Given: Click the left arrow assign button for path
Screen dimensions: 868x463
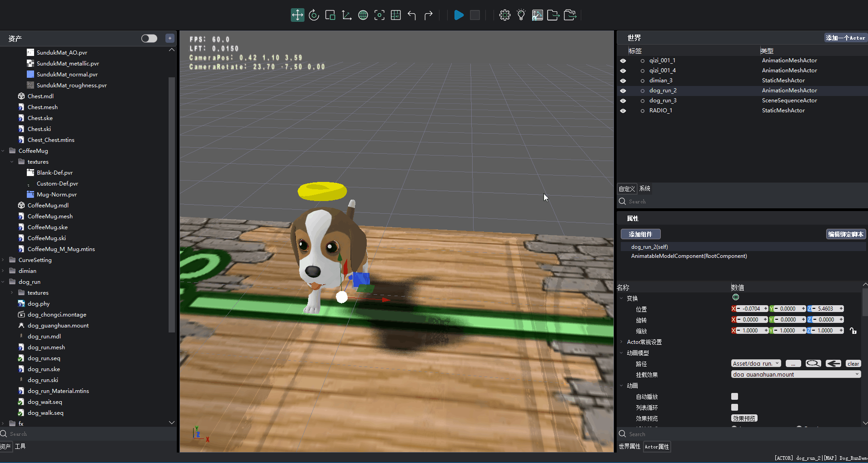Looking at the screenshot, I should pos(833,363).
